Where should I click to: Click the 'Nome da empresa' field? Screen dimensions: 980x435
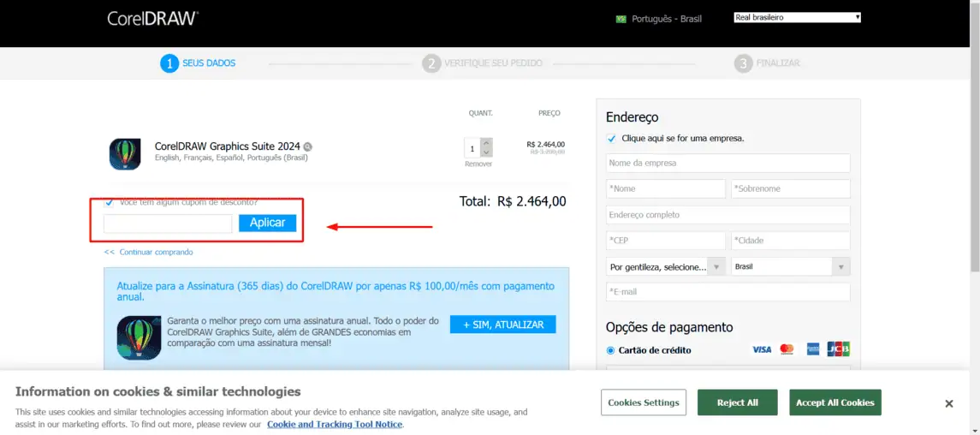coord(728,163)
